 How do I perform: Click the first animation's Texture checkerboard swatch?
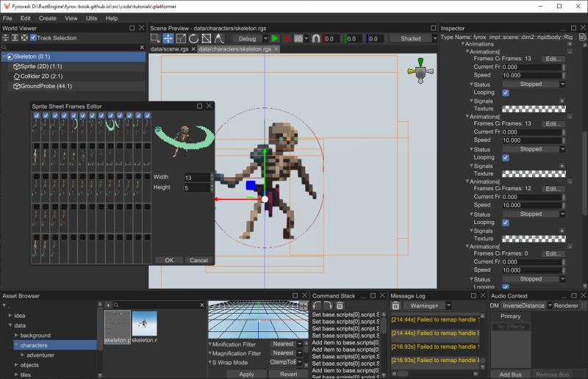(x=534, y=109)
